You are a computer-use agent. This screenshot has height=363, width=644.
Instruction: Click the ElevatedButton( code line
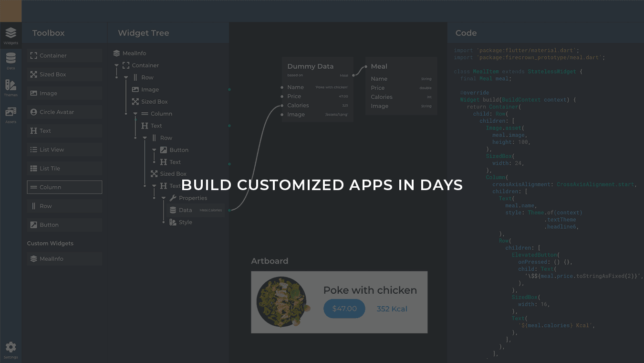pos(536,255)
